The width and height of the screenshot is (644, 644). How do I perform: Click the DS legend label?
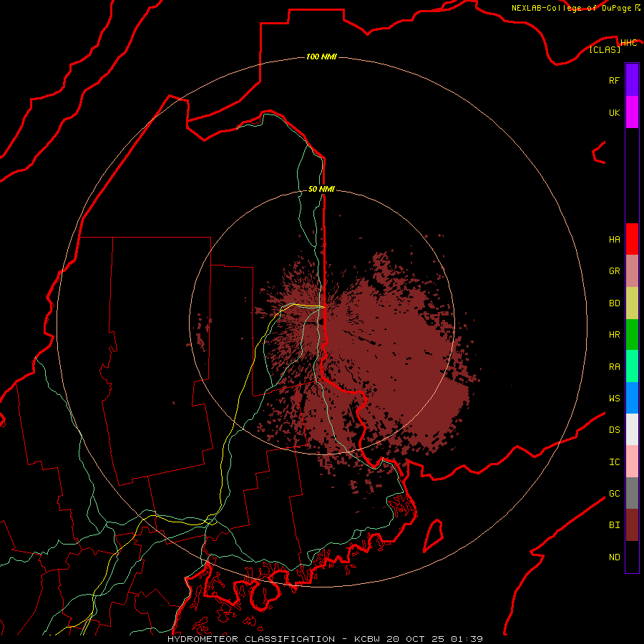(x=614, y=429)
